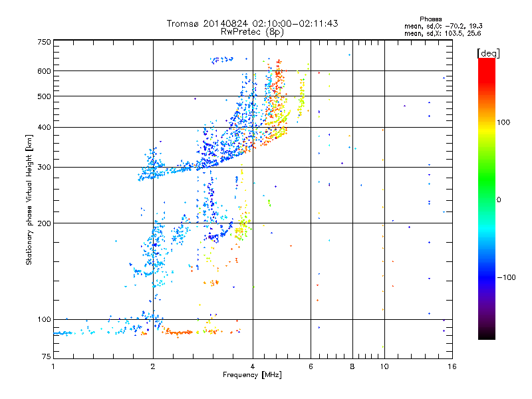Screen dimensions: 532x399
Task: Click the blue point cluster above 600 km
Action: pos(221,60)
